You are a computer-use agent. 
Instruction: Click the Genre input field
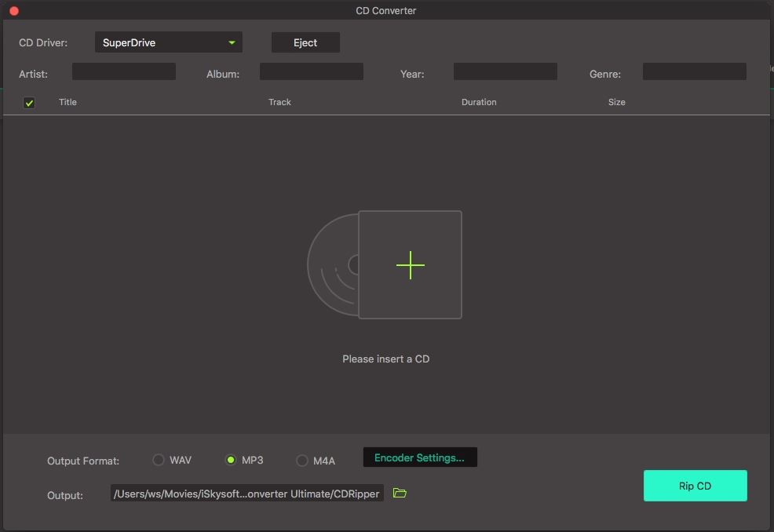(694, 72)
